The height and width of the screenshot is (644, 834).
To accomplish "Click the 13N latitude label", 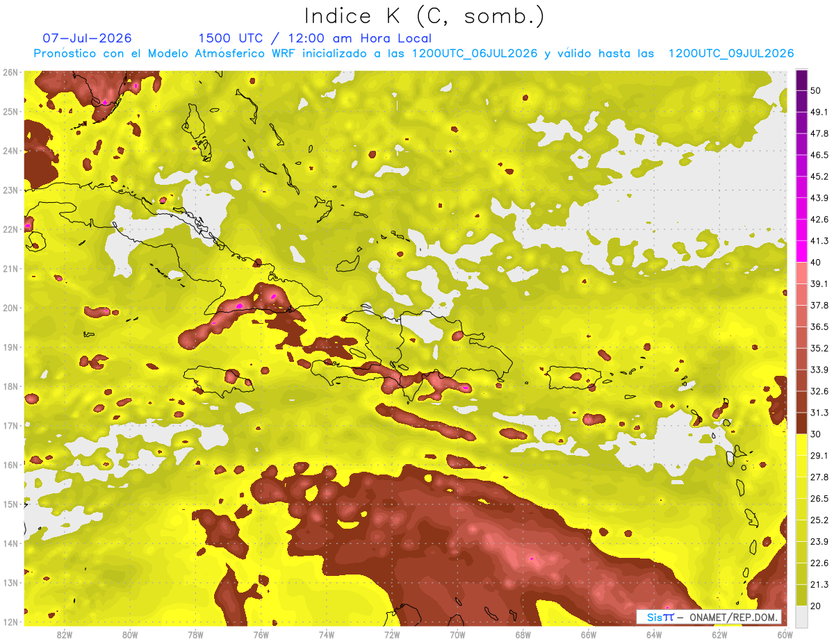I will [10, 582].
